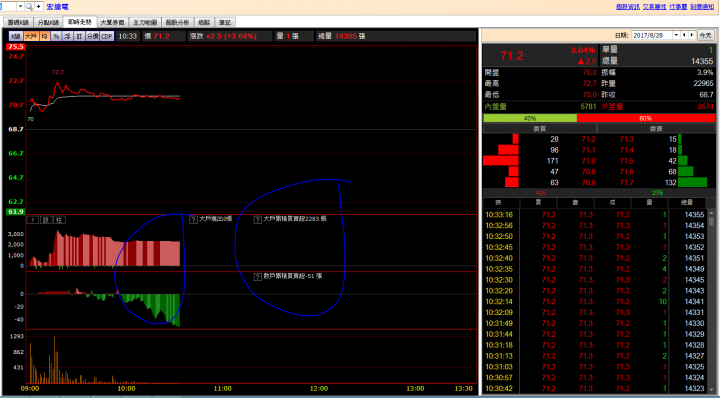Screen dimensions: 720x398
Task: Switch to the 分點K線 tab
Action: [x=48, y=22]
